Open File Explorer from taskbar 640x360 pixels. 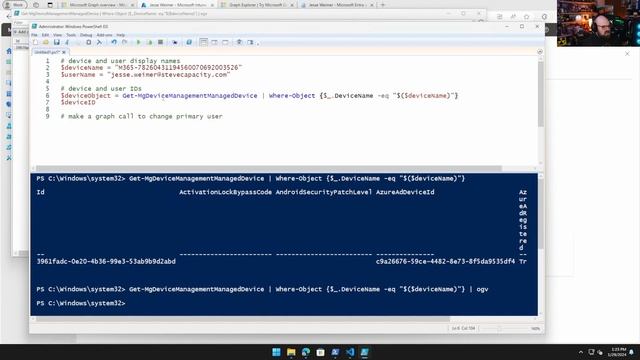pyautogui.click(x=291, y=352)
